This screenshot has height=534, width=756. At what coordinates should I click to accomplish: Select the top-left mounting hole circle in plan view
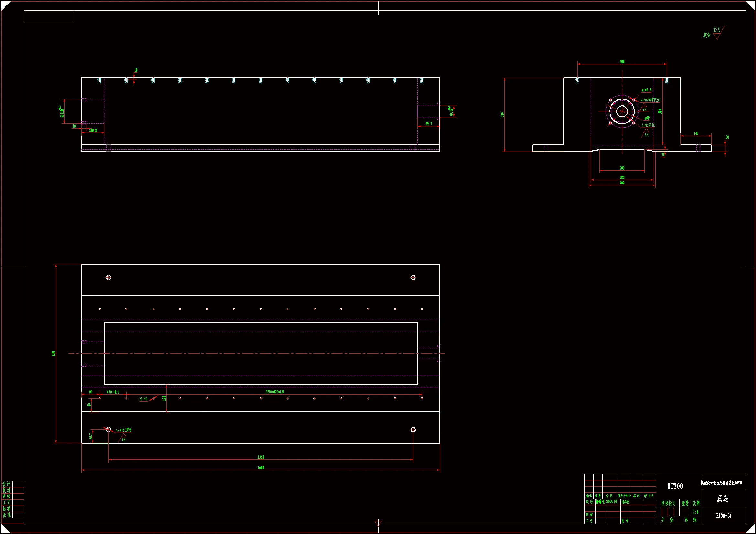pyautogui.click(x=109, y=277)
